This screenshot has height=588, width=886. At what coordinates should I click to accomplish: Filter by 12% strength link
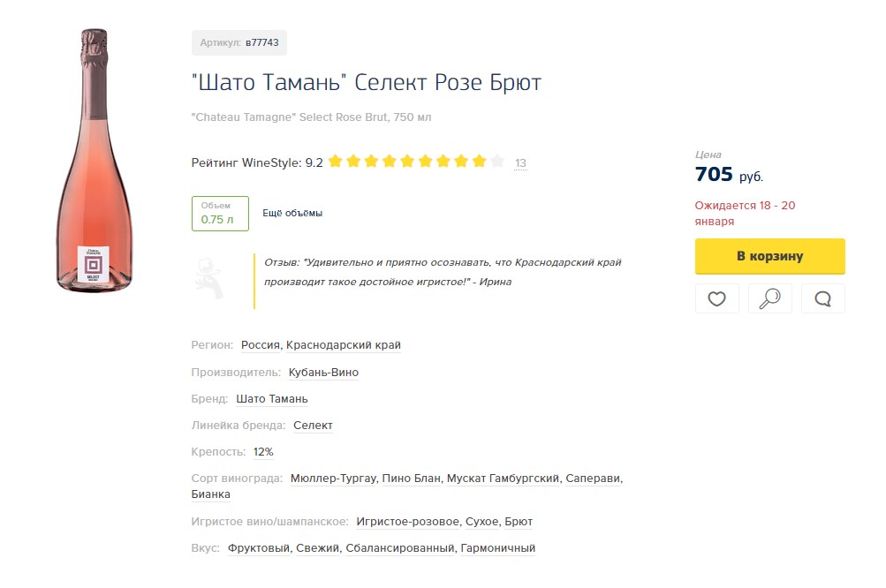(263, 452)
